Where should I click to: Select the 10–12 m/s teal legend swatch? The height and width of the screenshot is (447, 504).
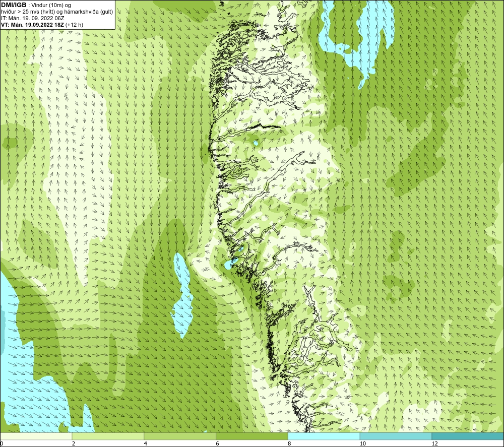pos(396,436)
